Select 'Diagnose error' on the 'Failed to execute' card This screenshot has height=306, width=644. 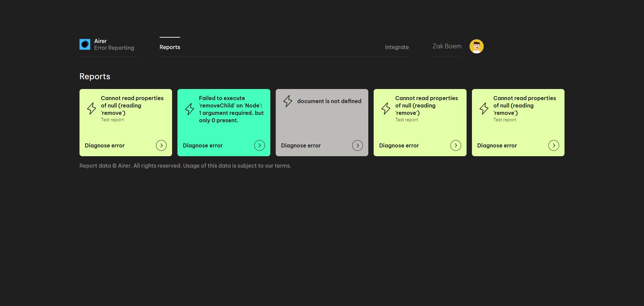(203, 145)
